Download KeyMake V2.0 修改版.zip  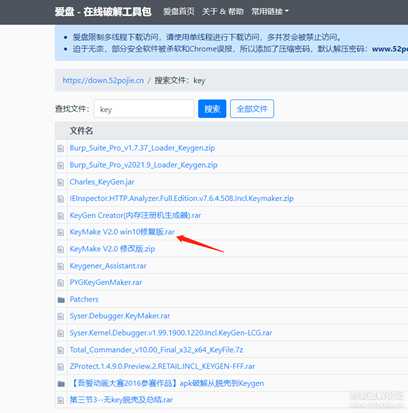point(112,249)
